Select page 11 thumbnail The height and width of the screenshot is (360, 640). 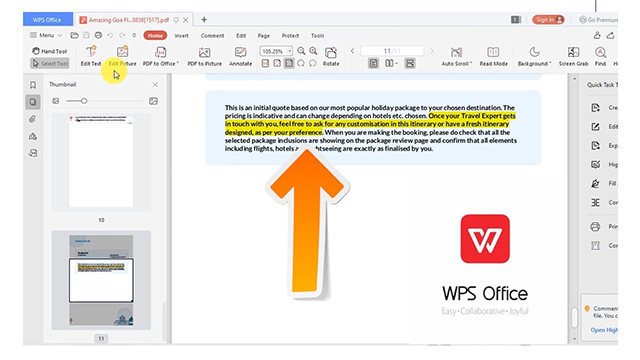101,280
